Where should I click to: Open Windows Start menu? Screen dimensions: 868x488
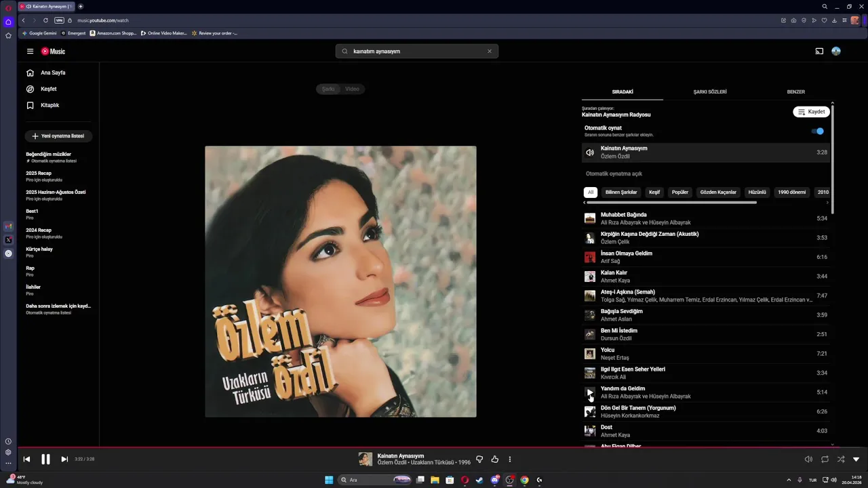pos(329,480)
